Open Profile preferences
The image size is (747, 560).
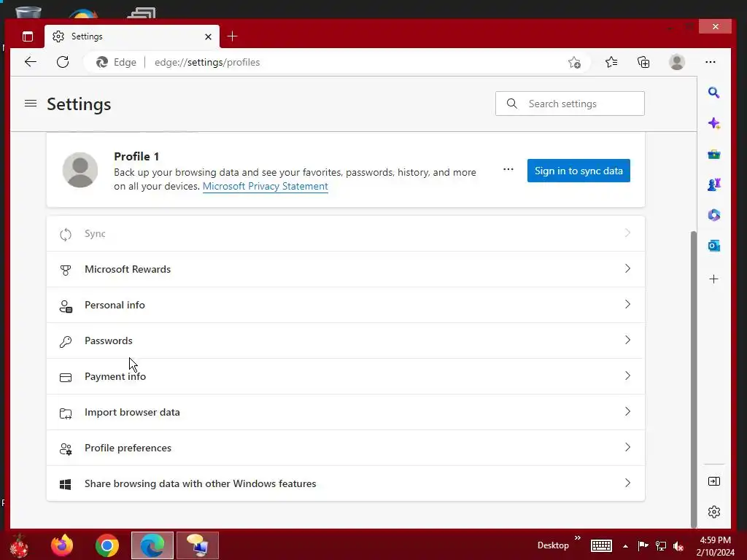click(x=346, y=448)
